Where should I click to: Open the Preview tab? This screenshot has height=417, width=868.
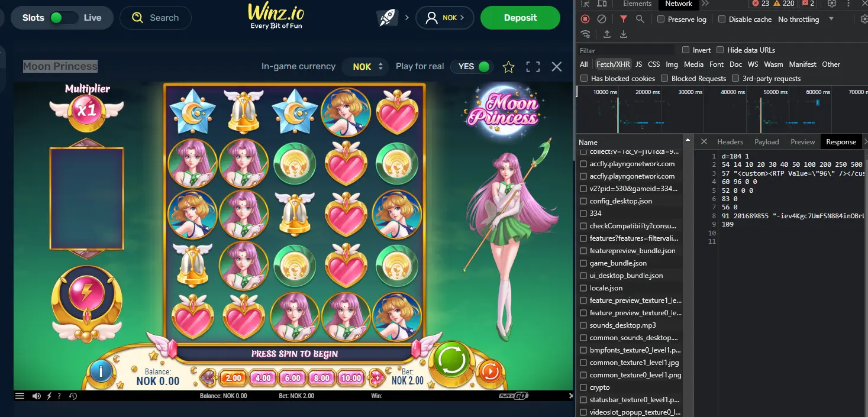pos(803,142)
